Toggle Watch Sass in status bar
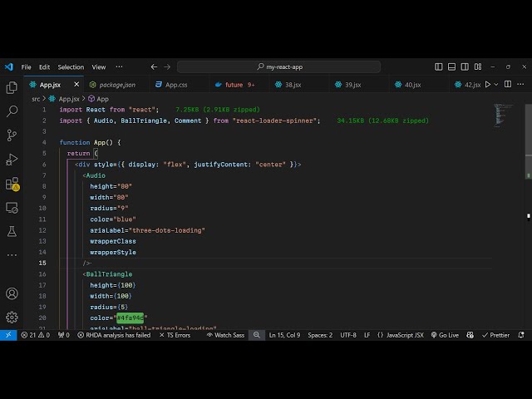This screenshot has height=399, width=532. [224, 335]
